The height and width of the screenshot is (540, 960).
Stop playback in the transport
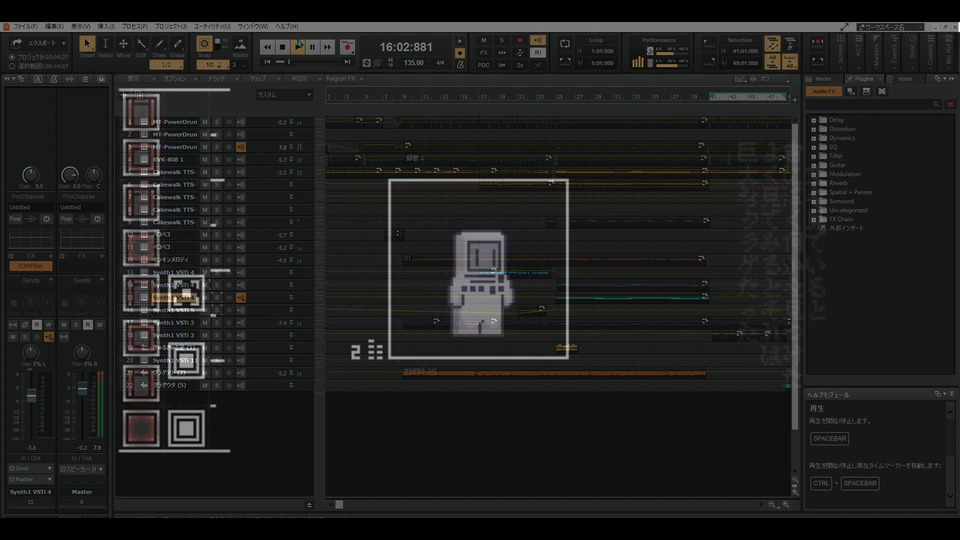click(x=282, y=47)
